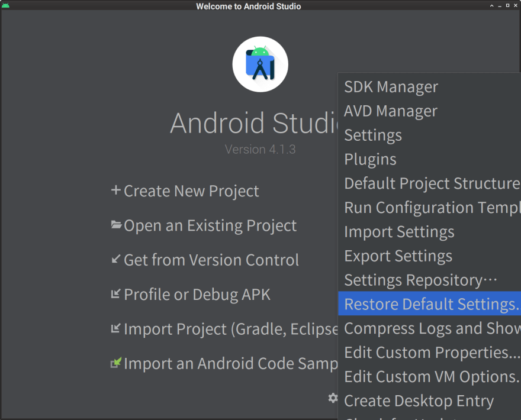Click the icon beside Import Project (Gradle, Eclipse
Viewport: 521px width, 420px height.
(115, 328)
